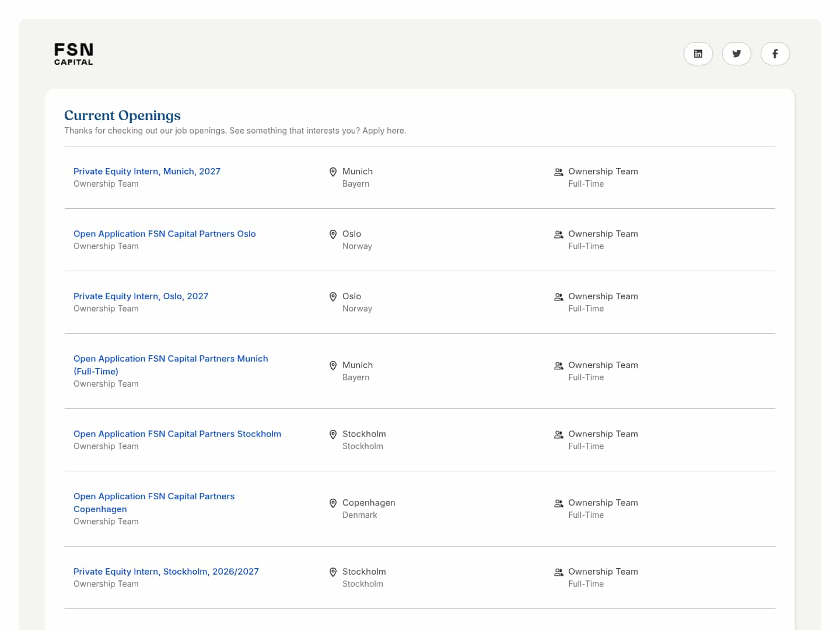
Task: Click team icon in Open Application Oslo row
Action: [558, 235]
